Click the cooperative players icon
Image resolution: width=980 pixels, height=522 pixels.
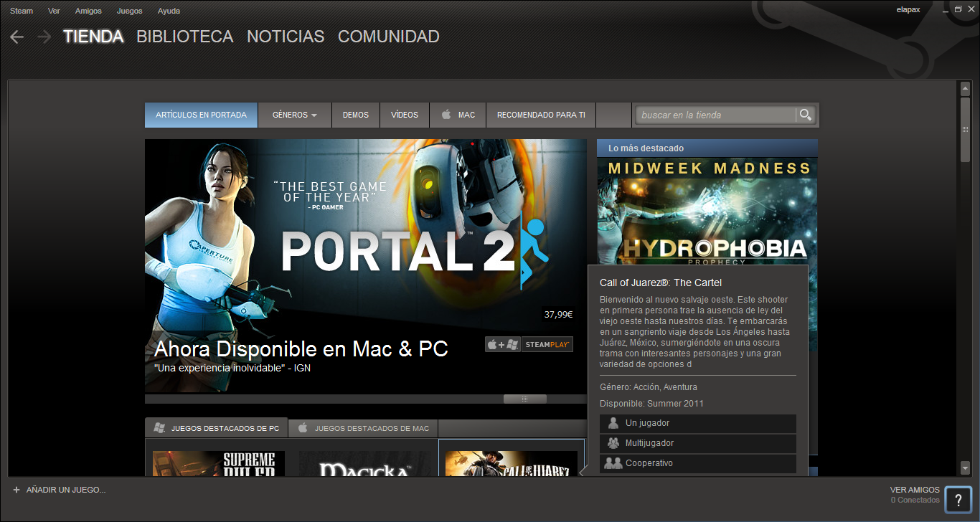click(613, 463)
